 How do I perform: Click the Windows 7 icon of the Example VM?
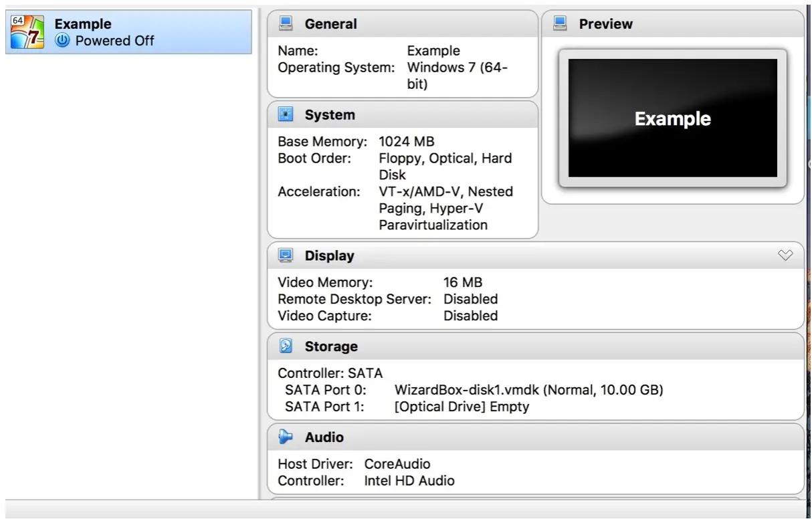tap(27, 32)
